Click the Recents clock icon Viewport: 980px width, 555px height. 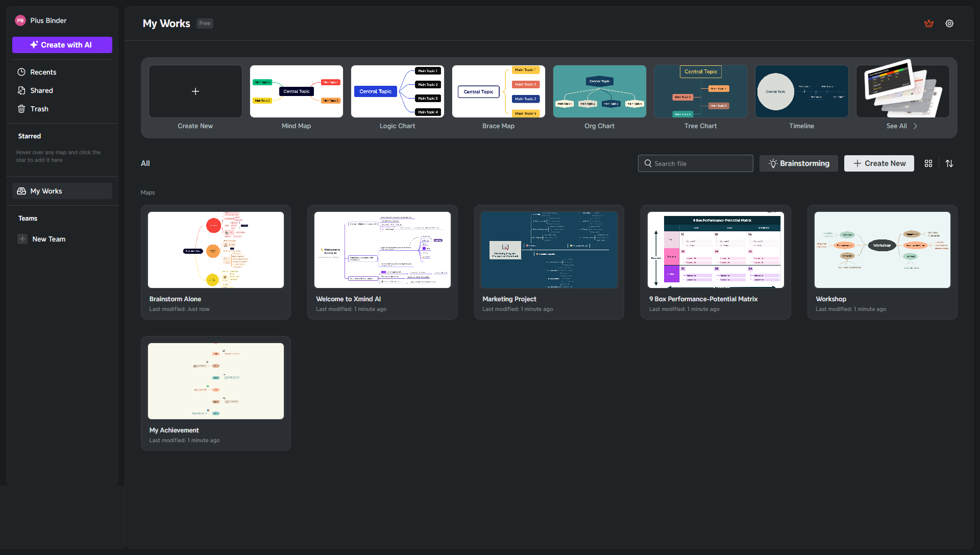click(21, 72)
